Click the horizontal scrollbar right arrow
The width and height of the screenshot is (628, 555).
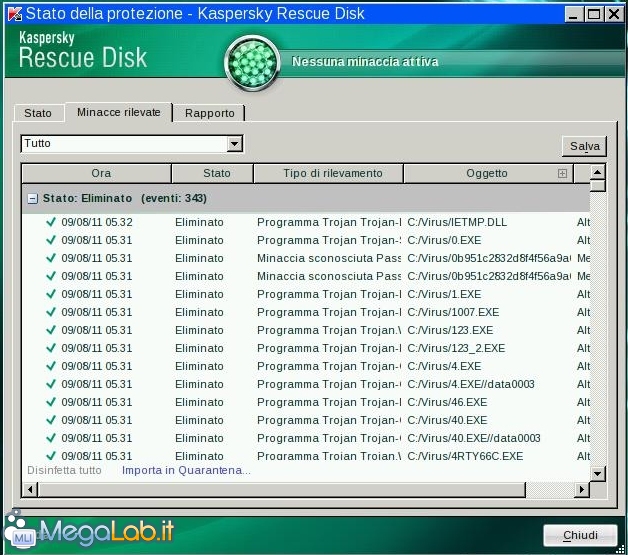(582, 489)
